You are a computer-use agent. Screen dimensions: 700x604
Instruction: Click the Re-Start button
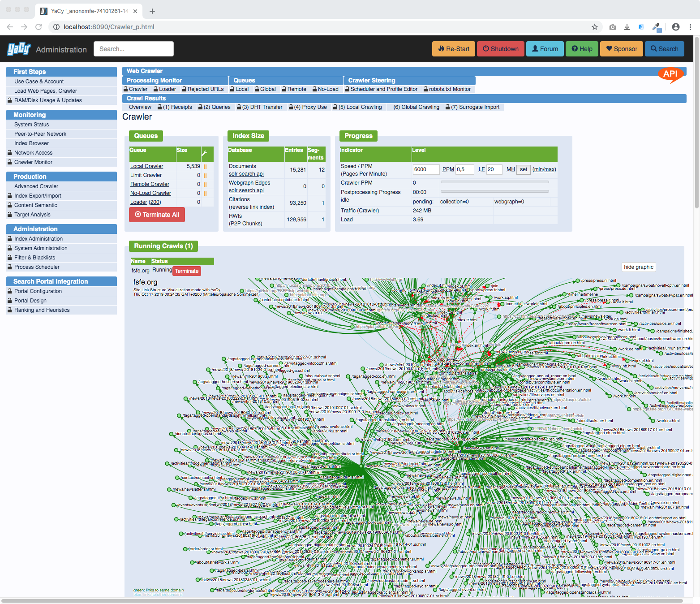454,49
